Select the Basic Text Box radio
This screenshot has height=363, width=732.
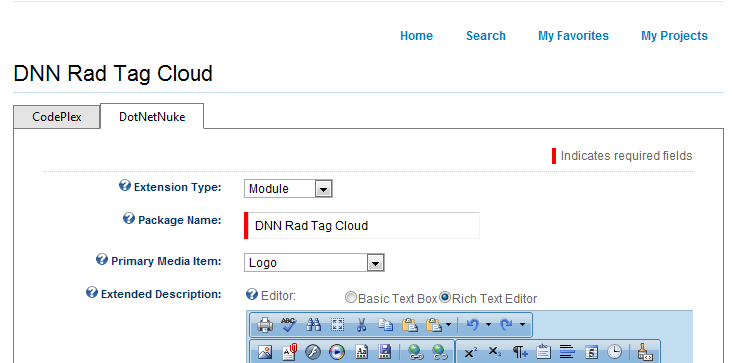tap(351, 297)
